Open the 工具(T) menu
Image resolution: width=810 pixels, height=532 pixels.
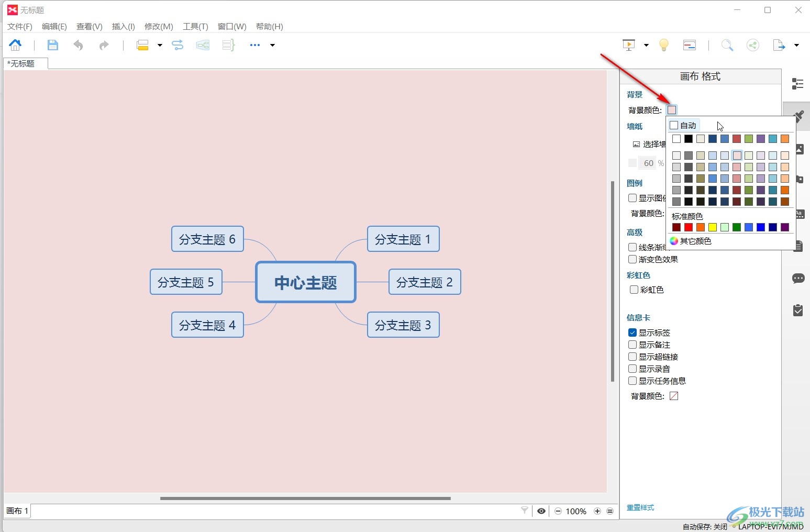[195, 27]
